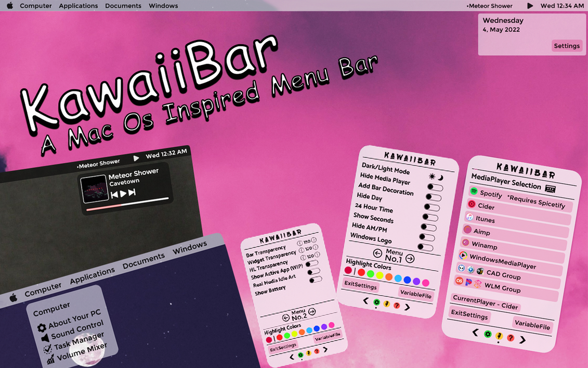Open the Applications menu
The height and width of the screenshot is (368, 588).
[78, 6]
